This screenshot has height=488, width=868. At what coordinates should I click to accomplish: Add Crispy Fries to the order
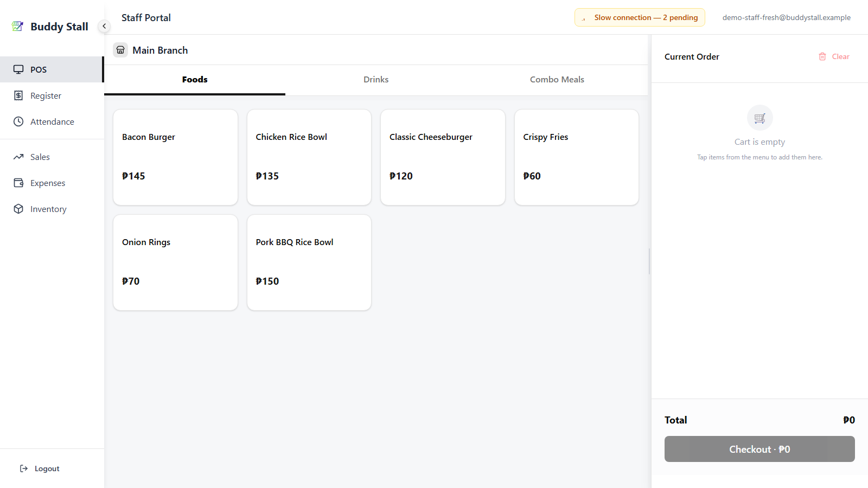pos(577,157)
